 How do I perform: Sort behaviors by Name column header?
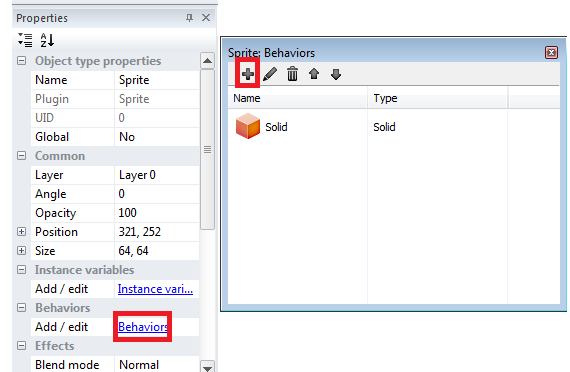point(297,98)
